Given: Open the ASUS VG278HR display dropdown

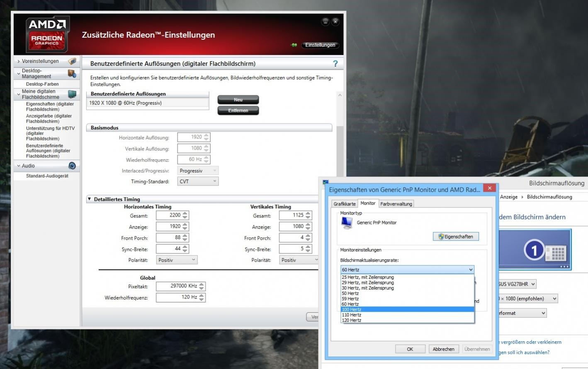Looking at the screenshot, I should click(x=517, y=284).
